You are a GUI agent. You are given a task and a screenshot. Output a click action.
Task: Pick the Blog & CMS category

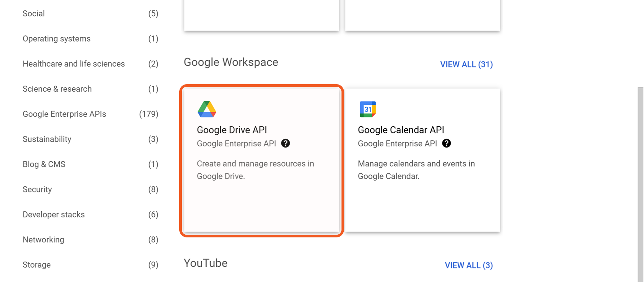pyautogui.click(x=44, y=164)
